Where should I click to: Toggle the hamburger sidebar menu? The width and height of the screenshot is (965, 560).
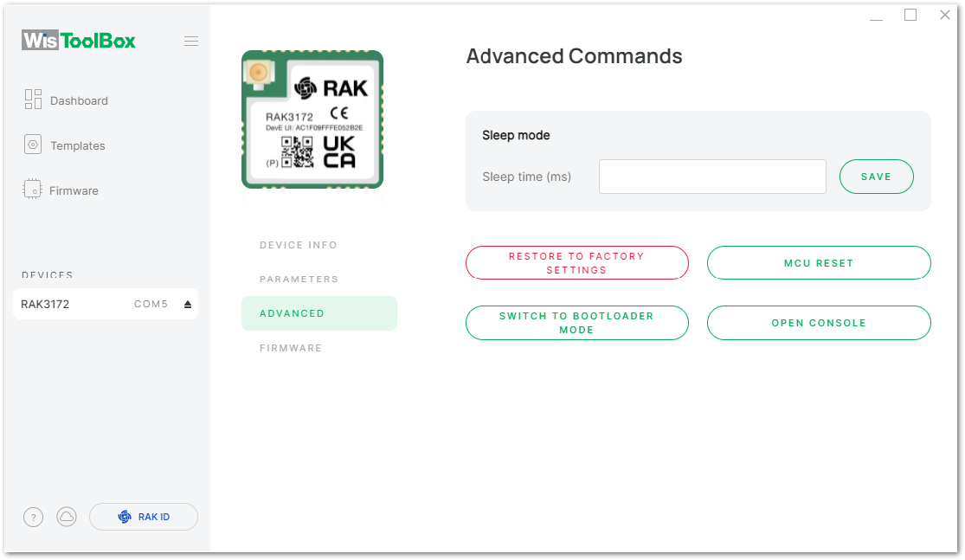190,42
